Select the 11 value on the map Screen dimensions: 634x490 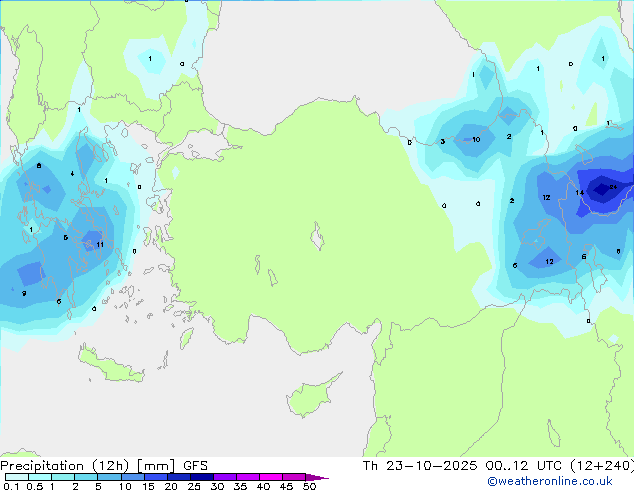pos(100,244)
